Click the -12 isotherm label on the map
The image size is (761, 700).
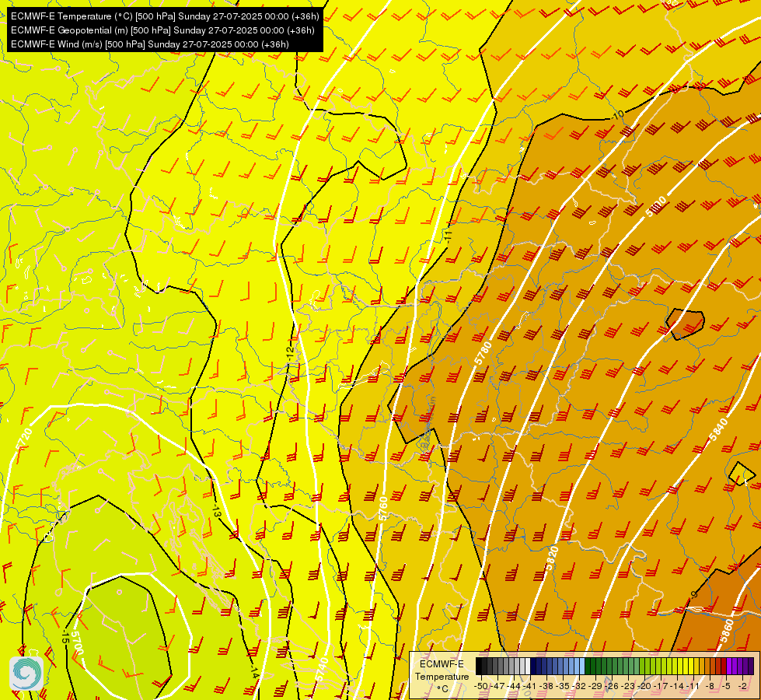click(290, 354)
